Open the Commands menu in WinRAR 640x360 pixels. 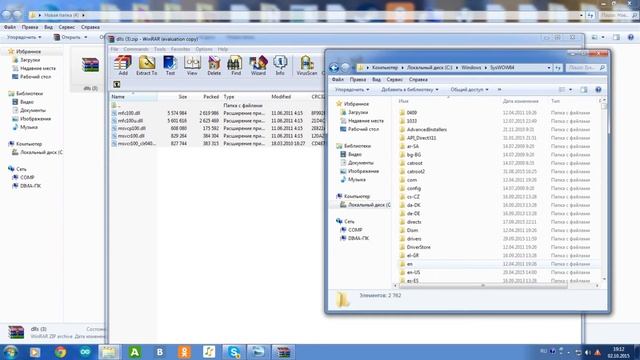pos(136,49)
